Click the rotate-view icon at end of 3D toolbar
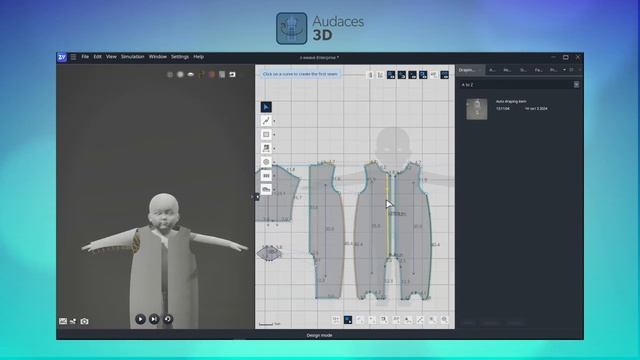 click(232, 75)
